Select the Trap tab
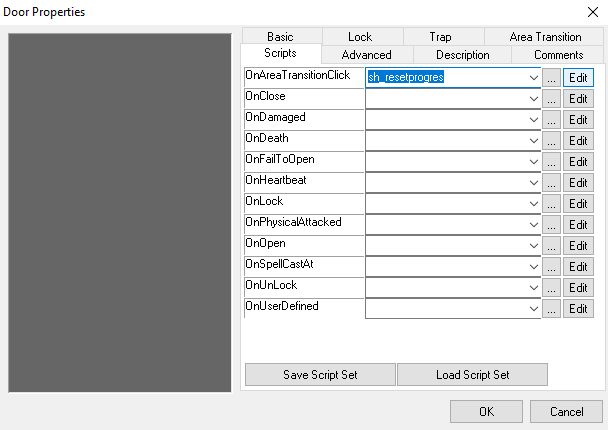608x430 pixels. click(439, 37)
